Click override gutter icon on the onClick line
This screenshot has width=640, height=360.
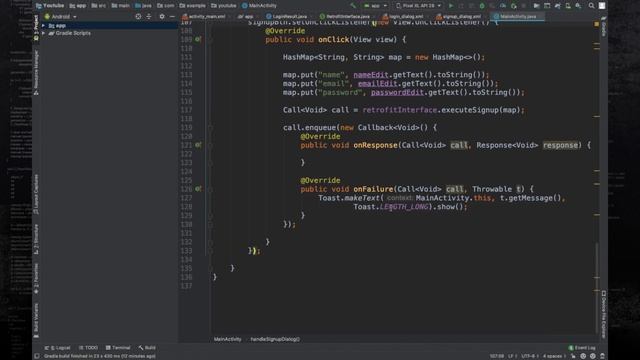(x=198, y=40)
